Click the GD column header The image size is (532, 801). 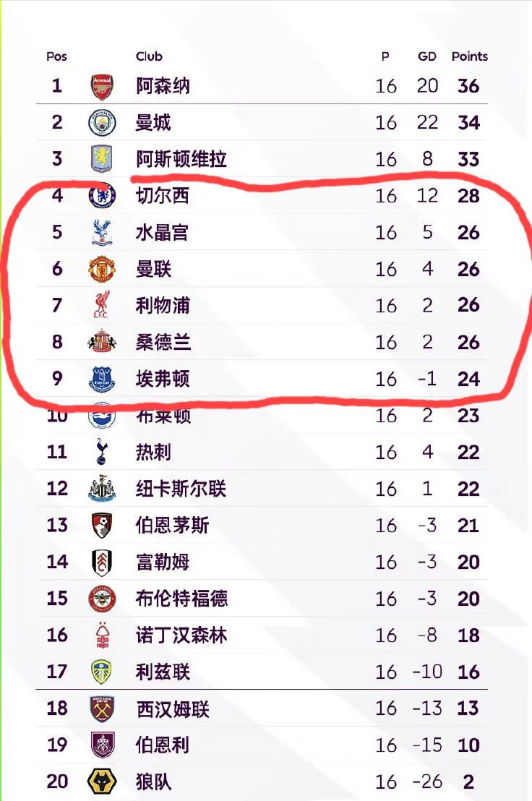point(426,56)
